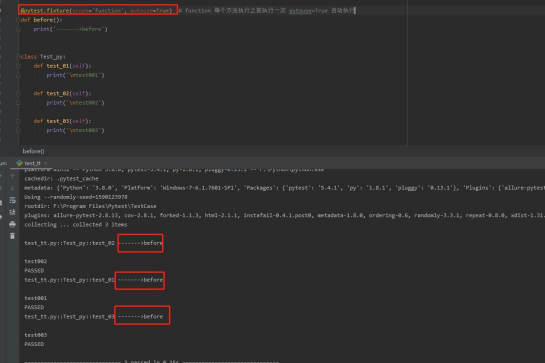Click fold end marker beside test001 print line
The height and width of the screenshot is (363, 545).
pyautogui.click(x=18, y=75)
